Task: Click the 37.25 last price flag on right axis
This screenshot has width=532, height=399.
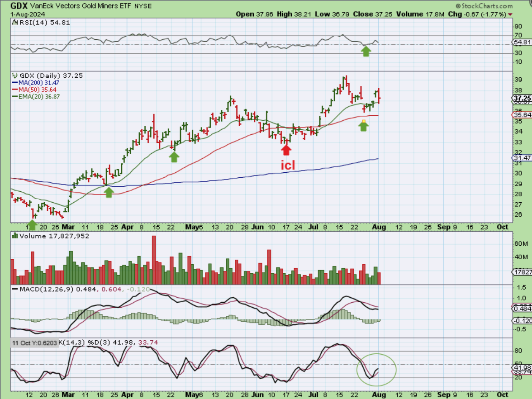Action: (x=522, y=98)
